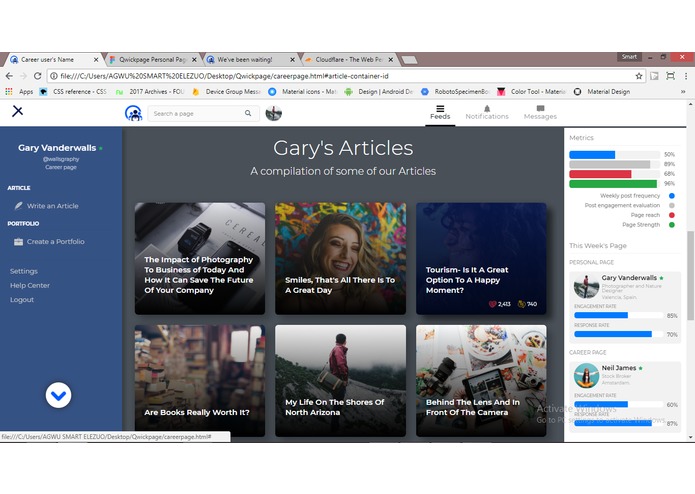Screen dimensions: 695x494
Task: Click the green 96% metrics bar
Action: 613,184
